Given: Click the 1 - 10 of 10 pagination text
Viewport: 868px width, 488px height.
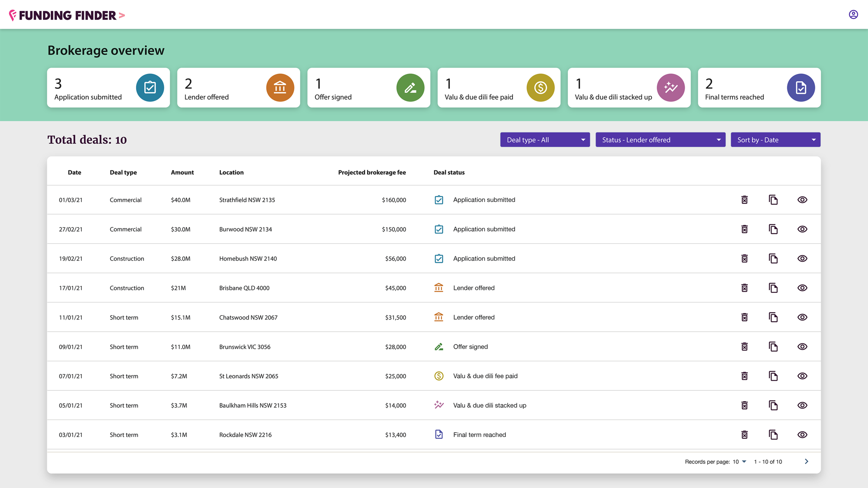Looking at the screenshot, I should point(768,462).
